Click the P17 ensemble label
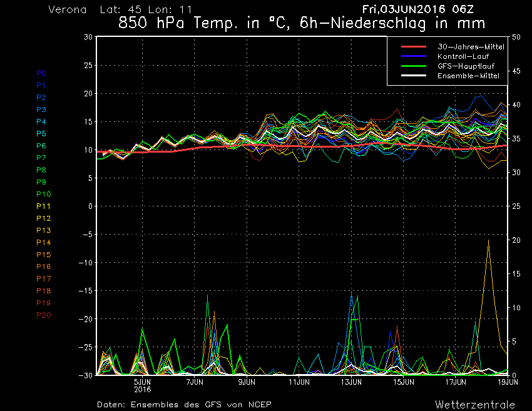 pyautogui.click(x=43, y=279)
